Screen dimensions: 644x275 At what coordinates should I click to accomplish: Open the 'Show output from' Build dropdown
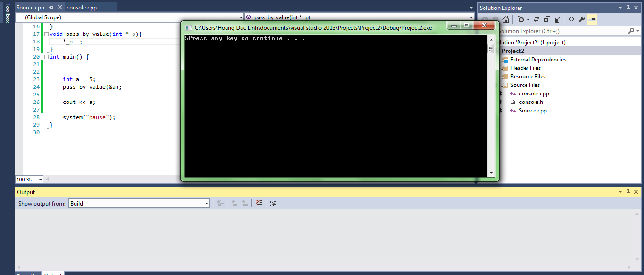tap(207, 204)
